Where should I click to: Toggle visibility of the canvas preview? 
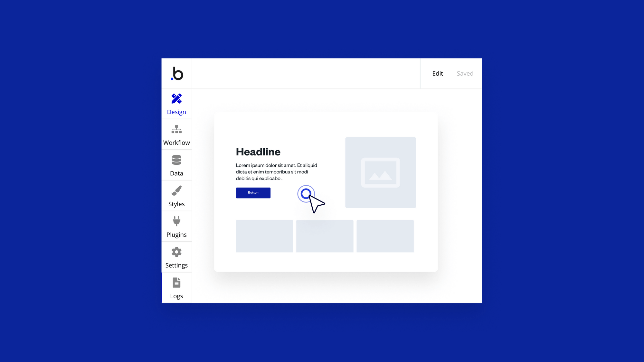click(x=438, y=73)
